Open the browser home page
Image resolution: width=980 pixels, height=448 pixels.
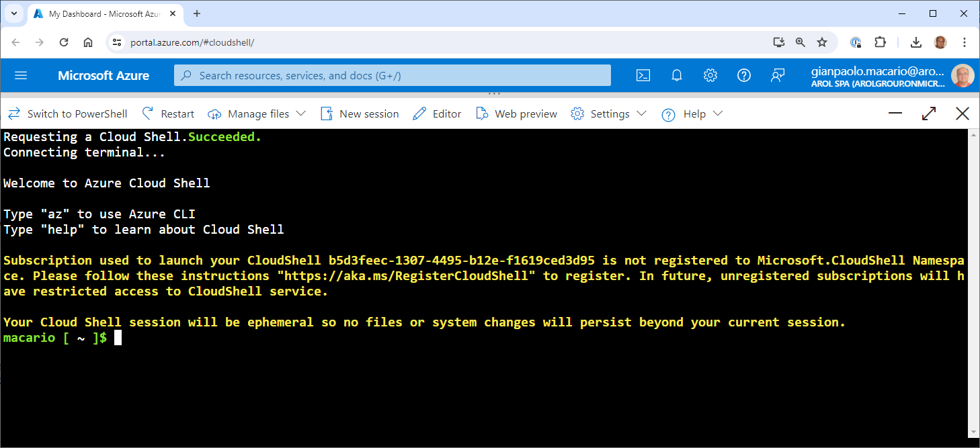tap(88, 42)
